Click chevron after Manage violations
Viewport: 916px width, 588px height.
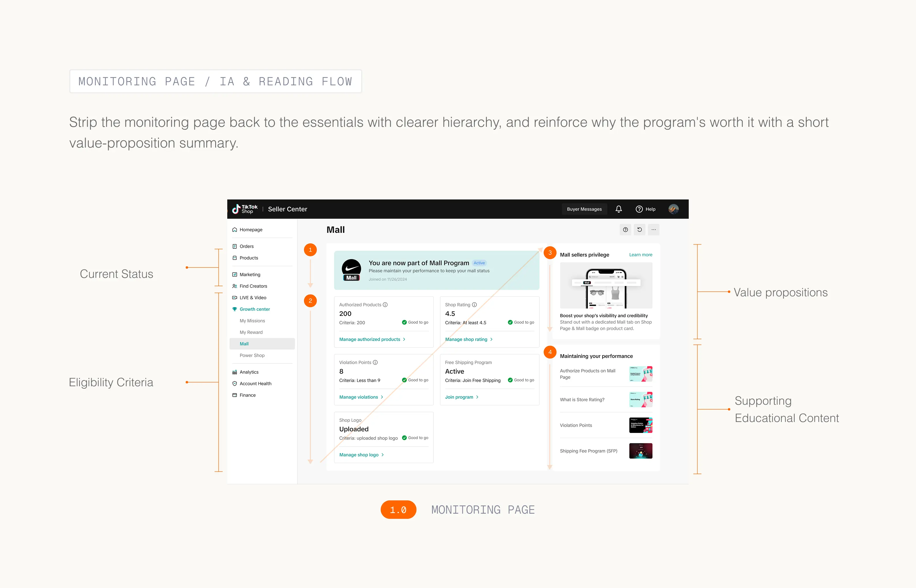tap(382, 397)
